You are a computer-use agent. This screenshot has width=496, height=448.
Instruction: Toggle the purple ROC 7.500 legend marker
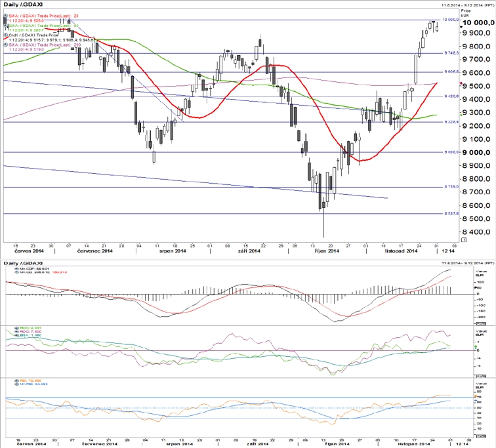[x=17, y=332]
